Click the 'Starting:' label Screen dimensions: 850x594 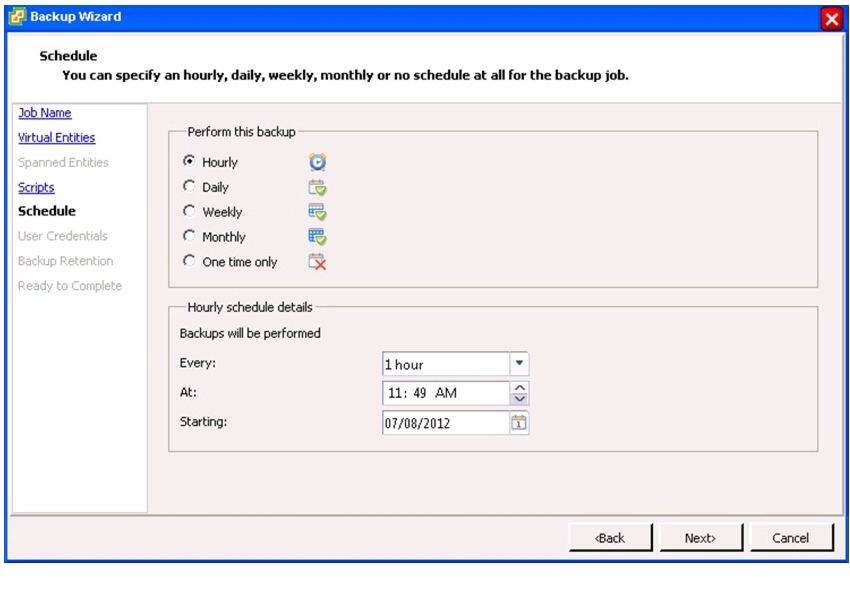click(x=203, y=422)
